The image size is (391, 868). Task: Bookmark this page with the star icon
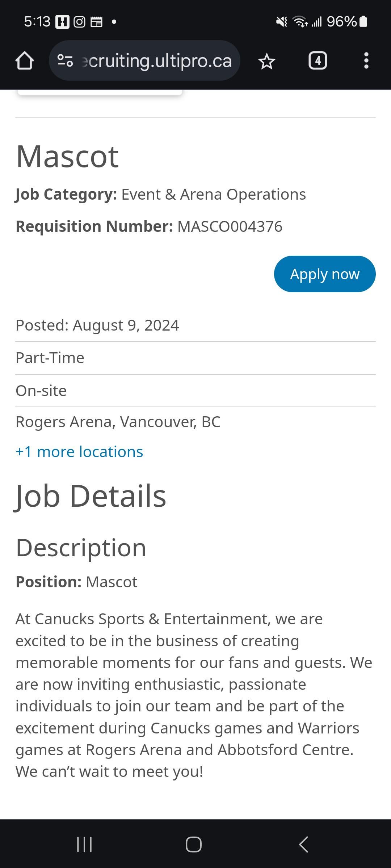pyautogui.click(x=267, y=61)
